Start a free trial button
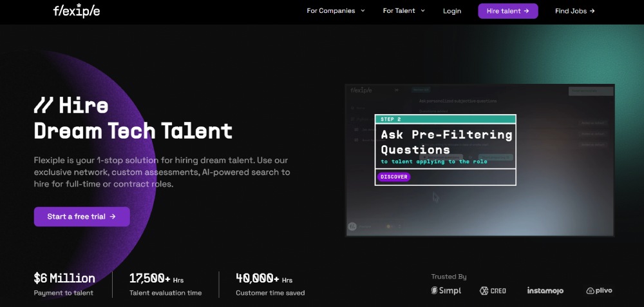Screen dimensions: 644x307 coord(82,217)
